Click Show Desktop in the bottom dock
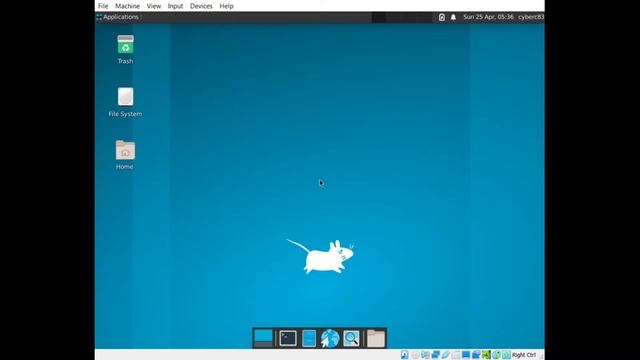The height and width of the screenshot is (360, 640). pos(263,338)
